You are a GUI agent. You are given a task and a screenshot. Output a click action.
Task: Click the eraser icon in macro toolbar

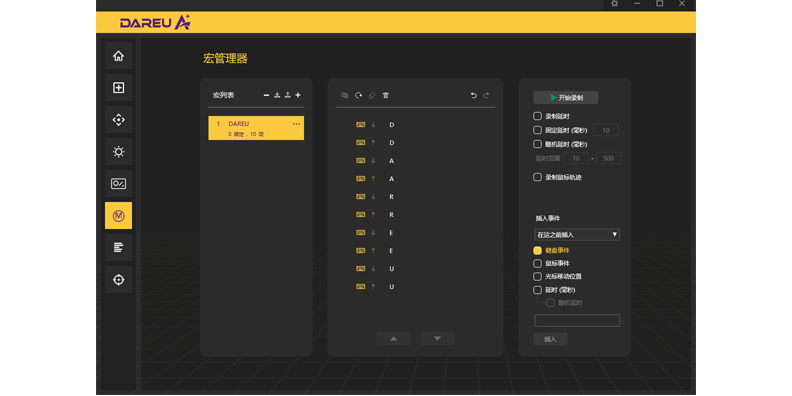coord(372,95)
